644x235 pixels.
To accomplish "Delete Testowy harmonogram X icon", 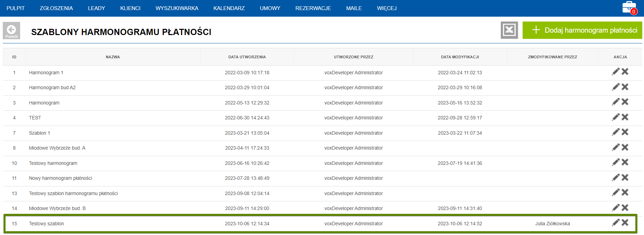I will point(625,162).
